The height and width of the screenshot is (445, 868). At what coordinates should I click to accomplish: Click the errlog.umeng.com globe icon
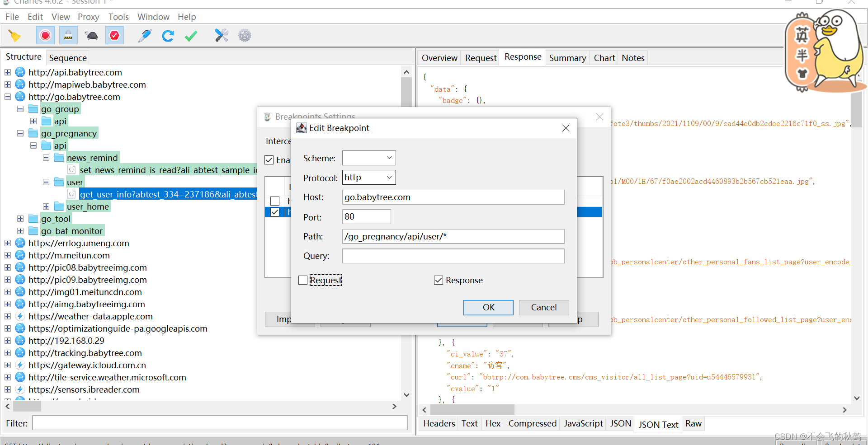[20, 243]
